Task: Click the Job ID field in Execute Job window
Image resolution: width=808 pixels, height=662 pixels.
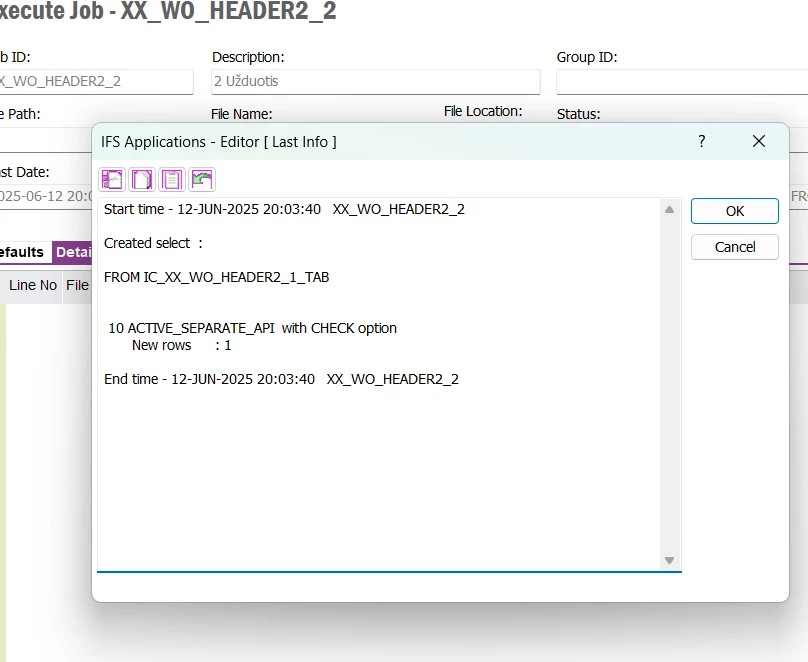Action: [x=96, y=81]
